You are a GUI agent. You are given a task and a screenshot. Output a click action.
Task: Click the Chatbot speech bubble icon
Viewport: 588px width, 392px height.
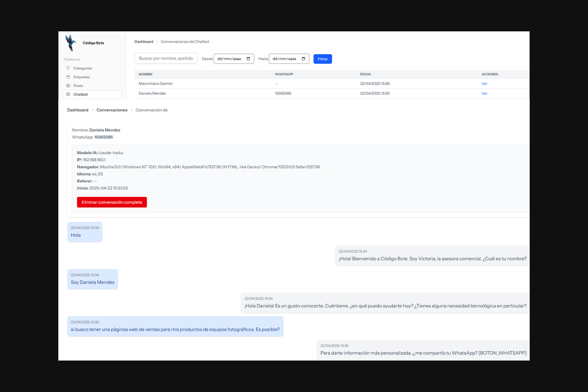68,95
